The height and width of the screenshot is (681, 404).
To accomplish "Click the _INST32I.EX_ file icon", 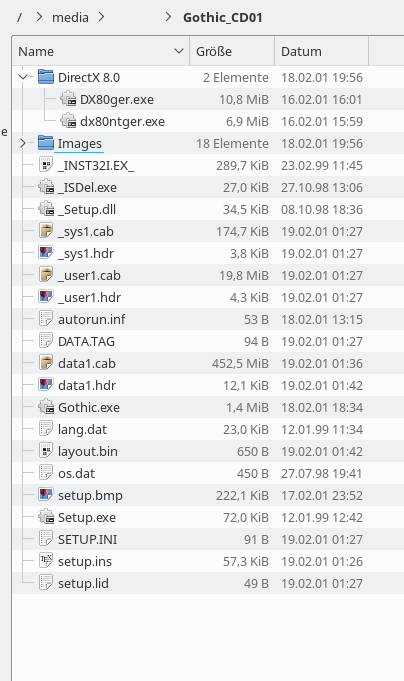I will coord(46,165).
